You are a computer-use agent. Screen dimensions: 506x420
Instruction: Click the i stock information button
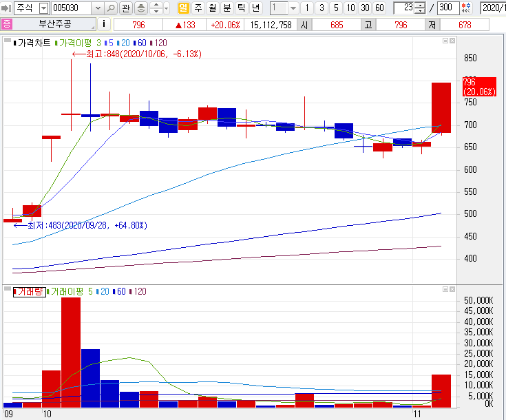(103, 24)
